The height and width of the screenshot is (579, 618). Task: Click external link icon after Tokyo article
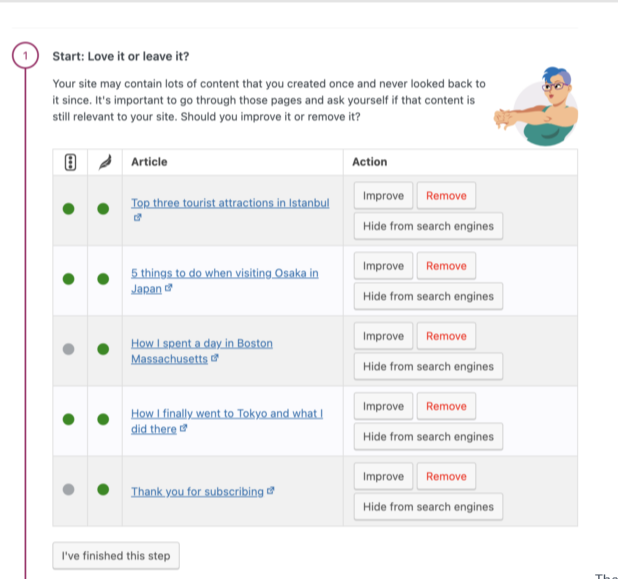tap(183, 429)
